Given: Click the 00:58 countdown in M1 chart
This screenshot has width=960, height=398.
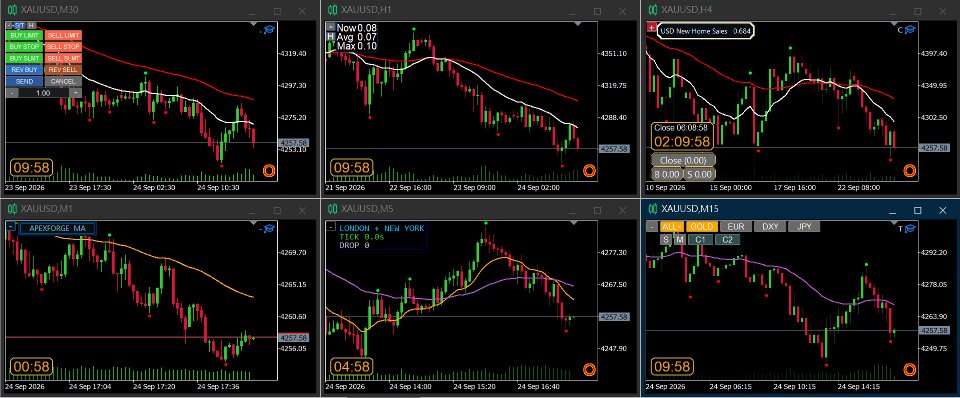Looking at the screenshot, I should (x=31, y=367).
